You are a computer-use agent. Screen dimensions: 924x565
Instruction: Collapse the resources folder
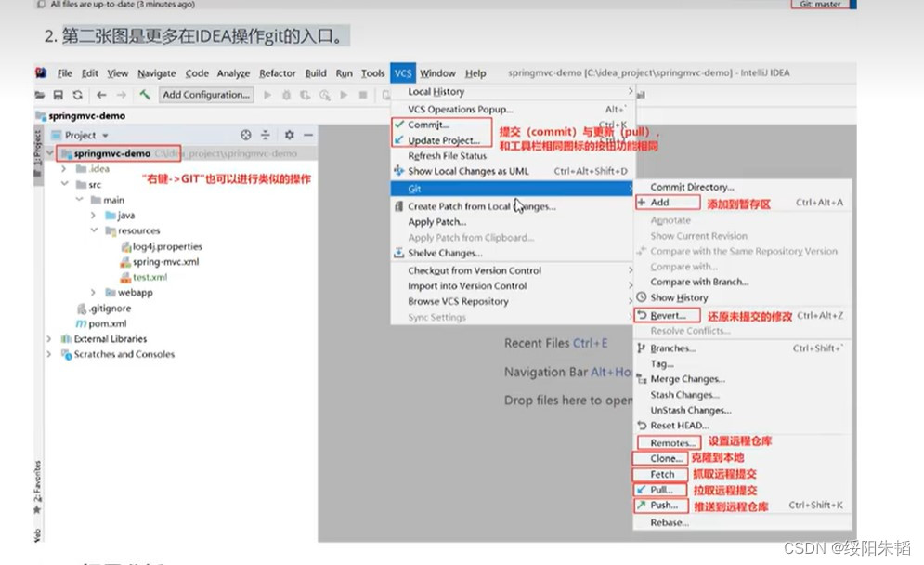point(94,230)
